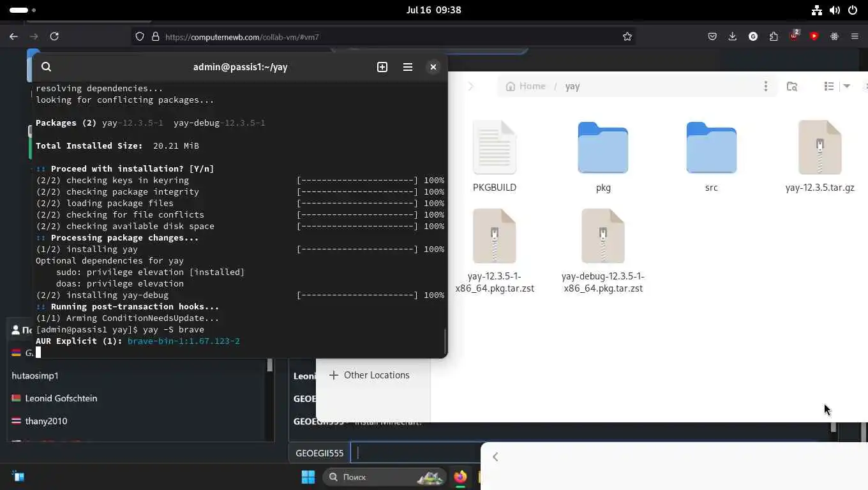Click the yay path segment in Files
The height and width of the screenshot is (490, 868).
572,86
